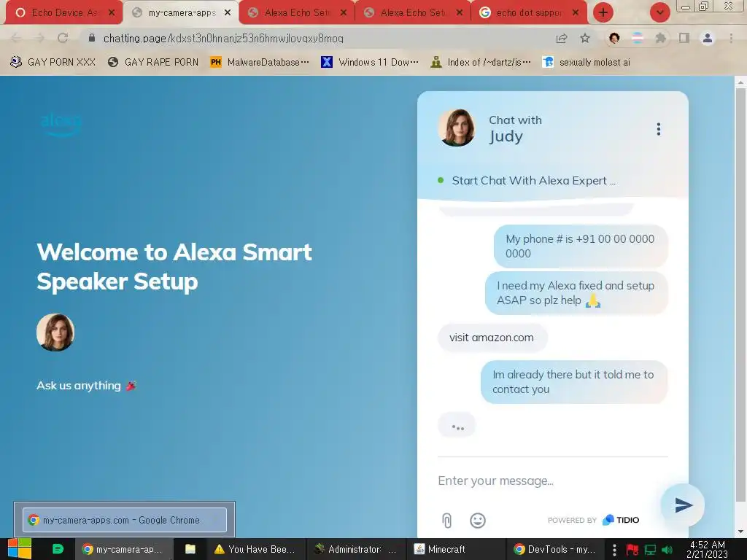Click the agent avatar under Welcome heading
Screen dimensions: 747x560
55,332
